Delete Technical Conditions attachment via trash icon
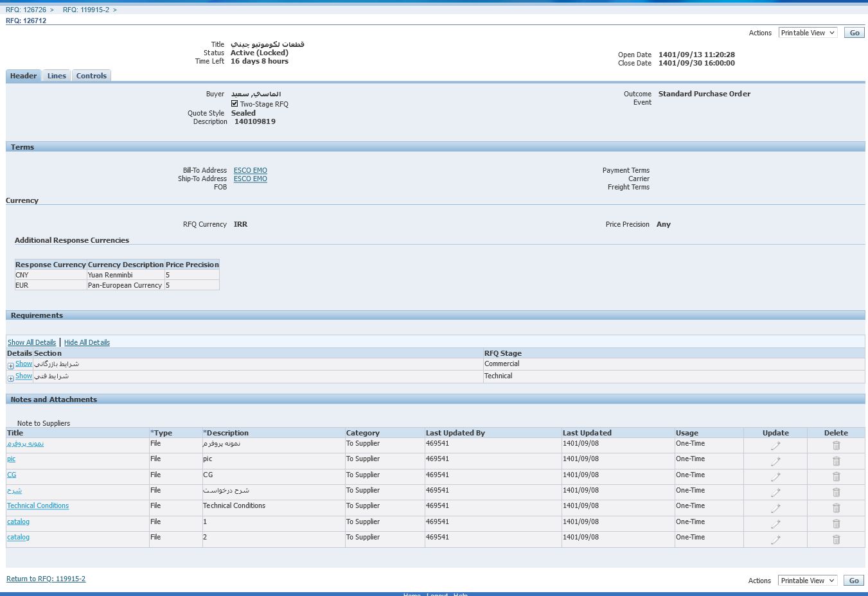The height and width of the screenshot is (596, 868). tap(836, 508)
